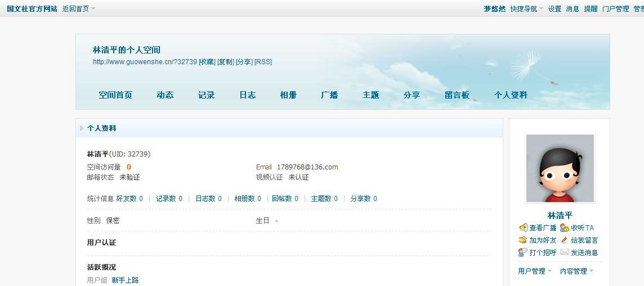Screen dimensions: 644x286
Task: Open 主题数 0 statistic link
Action: click(324, 199)
